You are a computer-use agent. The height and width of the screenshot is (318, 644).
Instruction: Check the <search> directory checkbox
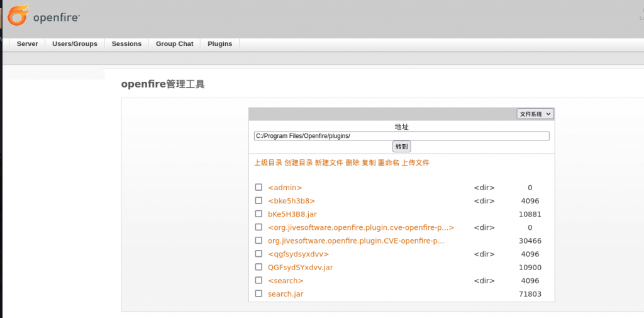click(258, 280)
